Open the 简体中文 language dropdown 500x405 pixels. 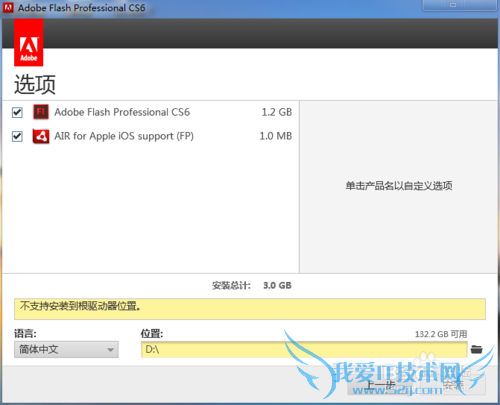click(x=66, y=349)
